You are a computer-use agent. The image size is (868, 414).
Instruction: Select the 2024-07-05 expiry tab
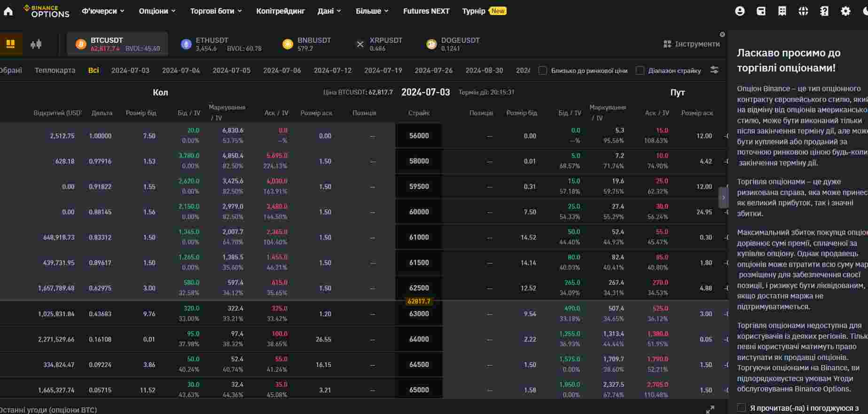pyautogui.click(x=232, y=70)
